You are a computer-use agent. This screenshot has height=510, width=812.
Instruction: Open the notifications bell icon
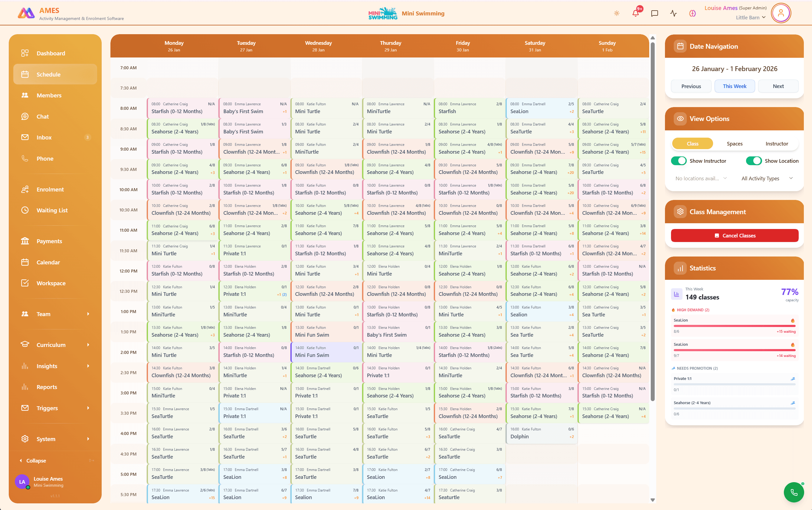[x=635, y=13]
